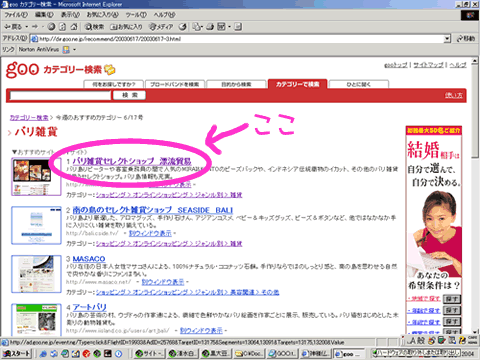Expand the address bar dropdown

click(447, 39)
